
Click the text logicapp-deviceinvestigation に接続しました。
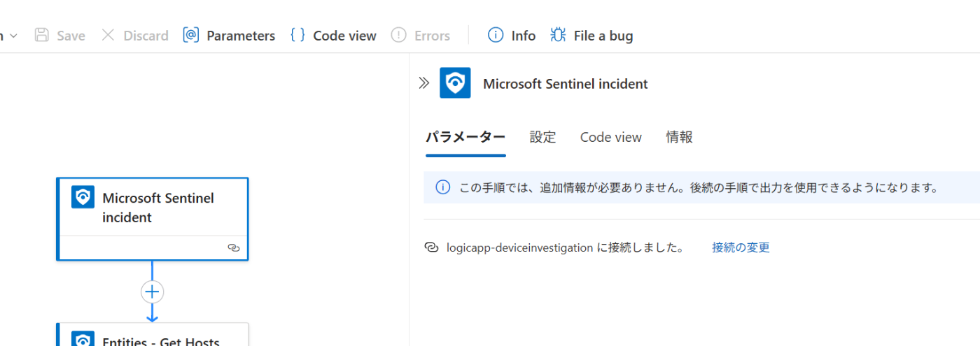point(566,247)
